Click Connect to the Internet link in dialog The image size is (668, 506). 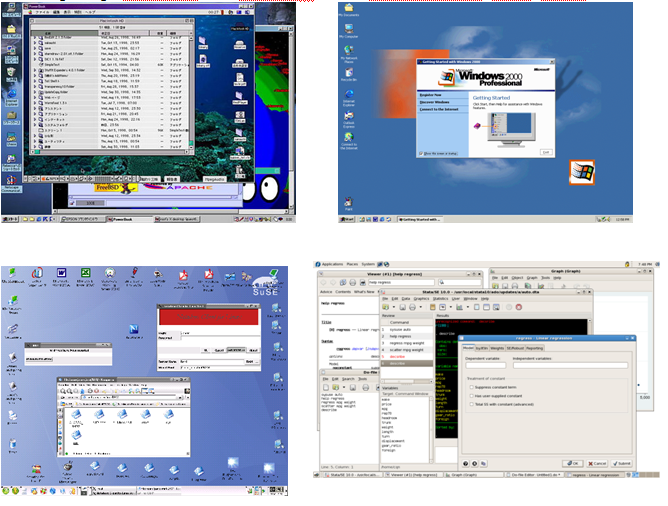pyautogui.click(x=439, y=109)
